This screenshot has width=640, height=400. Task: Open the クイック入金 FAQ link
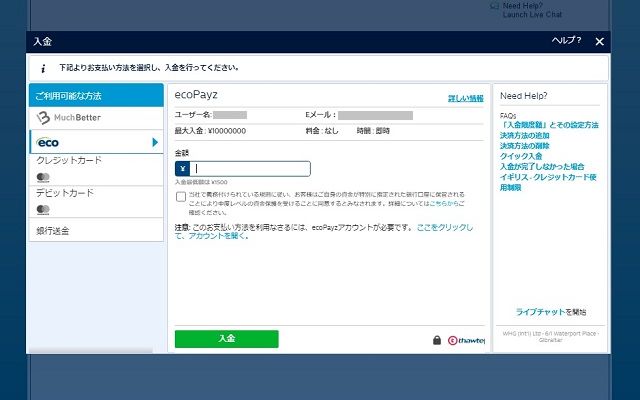click(x=521, y=157)
